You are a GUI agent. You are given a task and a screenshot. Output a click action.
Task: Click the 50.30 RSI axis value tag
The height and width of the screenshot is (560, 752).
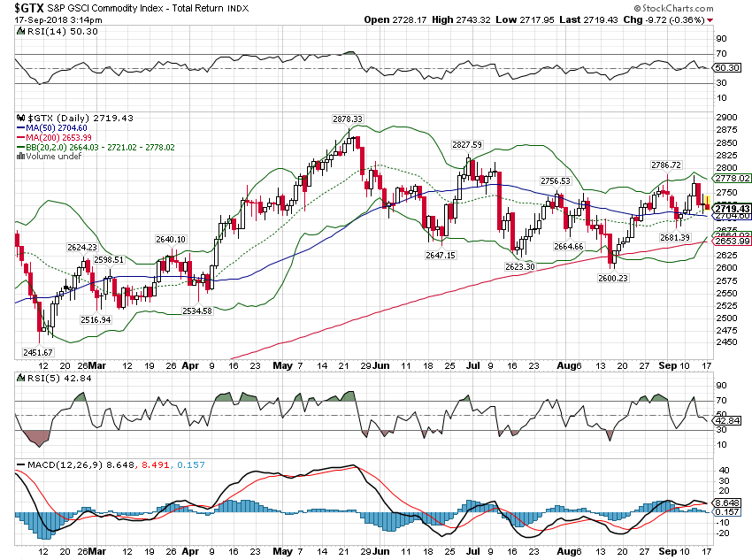click(727, 67)
